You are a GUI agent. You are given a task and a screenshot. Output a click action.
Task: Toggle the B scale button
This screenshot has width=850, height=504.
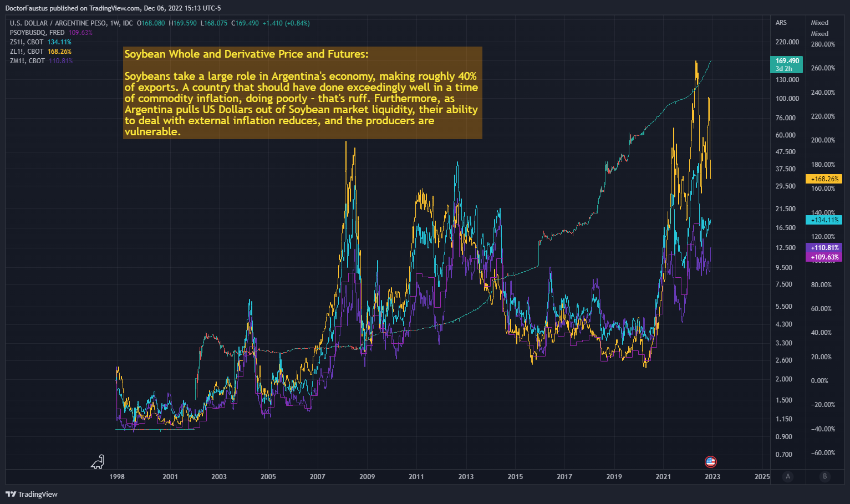(x=824, y=476)
